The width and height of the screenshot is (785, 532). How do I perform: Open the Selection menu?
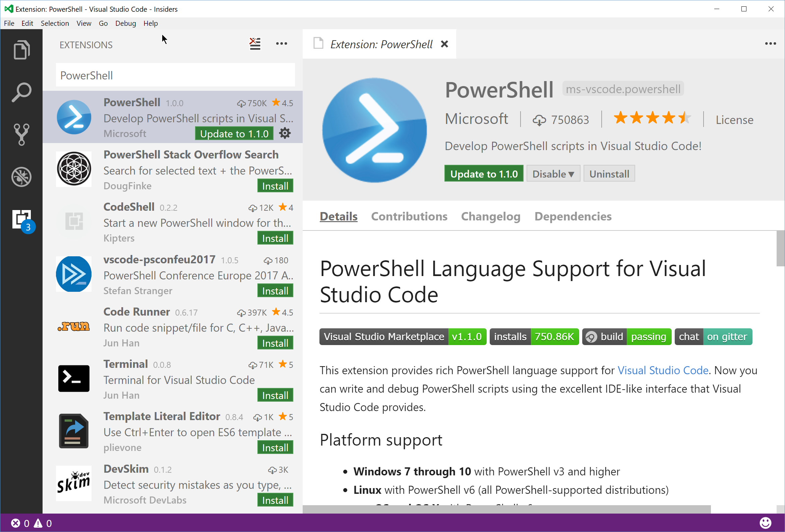55,23
